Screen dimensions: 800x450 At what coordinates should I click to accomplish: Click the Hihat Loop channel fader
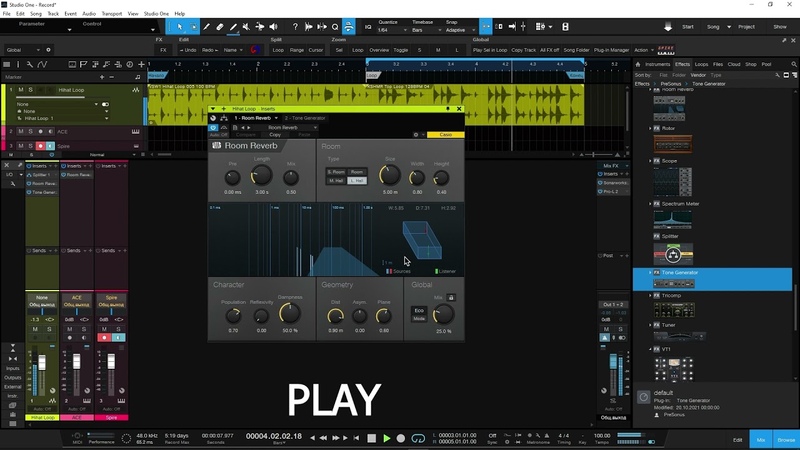42,363
